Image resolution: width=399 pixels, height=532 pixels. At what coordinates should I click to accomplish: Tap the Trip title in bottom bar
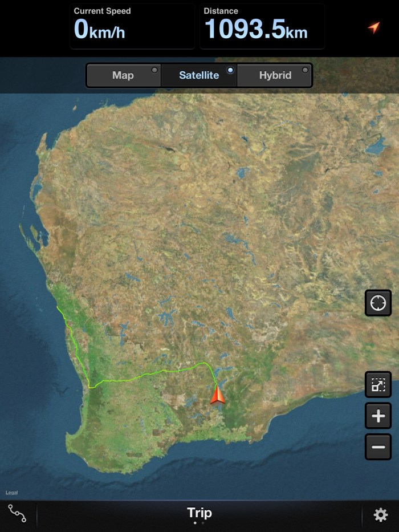coord(199,513)
